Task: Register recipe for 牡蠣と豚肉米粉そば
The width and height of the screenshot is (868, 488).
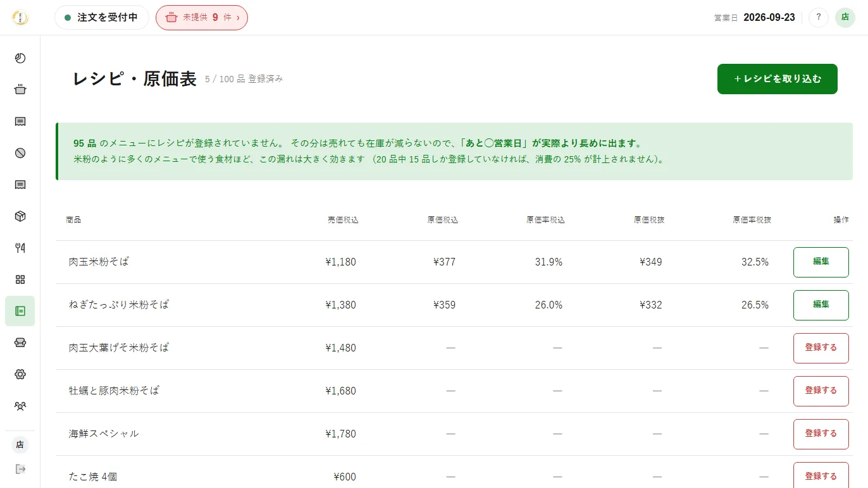Action: [821, 391]
